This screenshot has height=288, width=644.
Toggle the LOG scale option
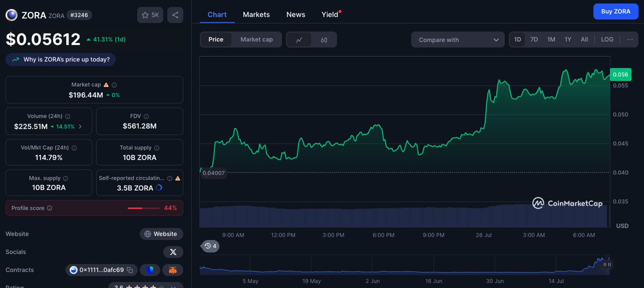(x=607, y=39)
